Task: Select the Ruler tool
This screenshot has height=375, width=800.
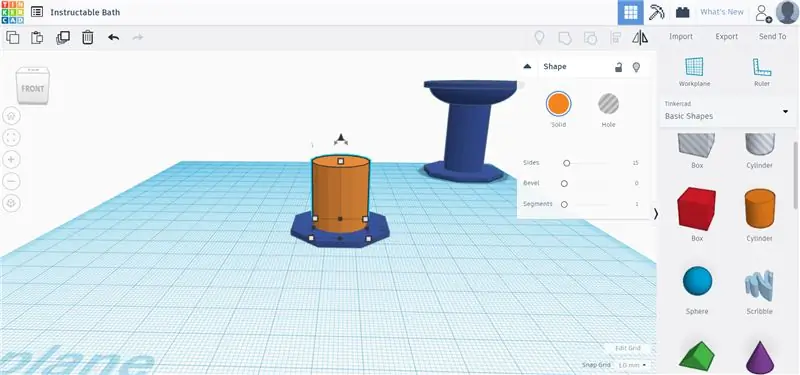Action: (x=762, y=72)
